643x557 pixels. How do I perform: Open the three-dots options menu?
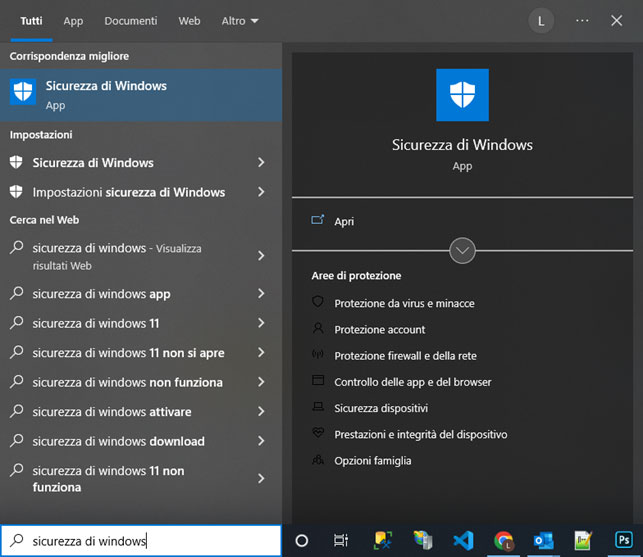(582, 21)
